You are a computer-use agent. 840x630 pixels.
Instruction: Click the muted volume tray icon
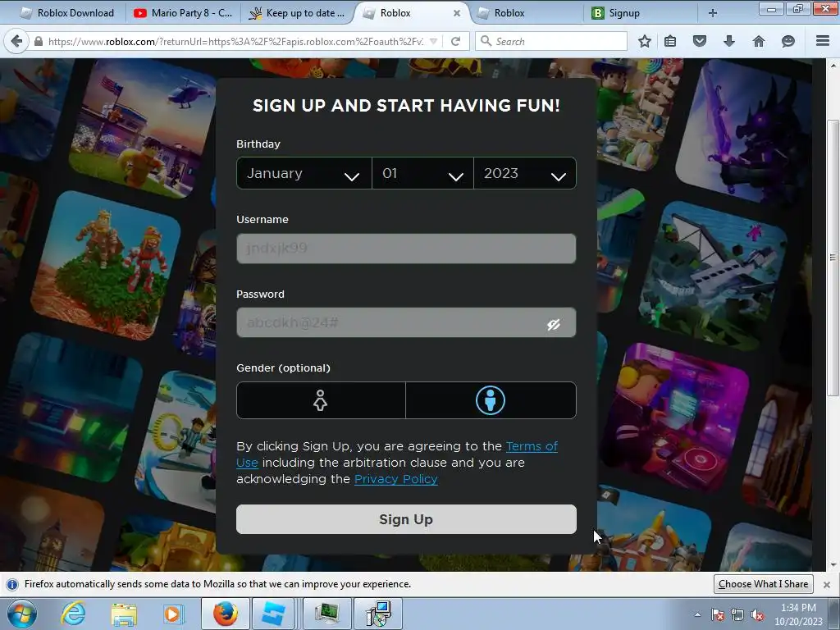[x=757, y=614]
